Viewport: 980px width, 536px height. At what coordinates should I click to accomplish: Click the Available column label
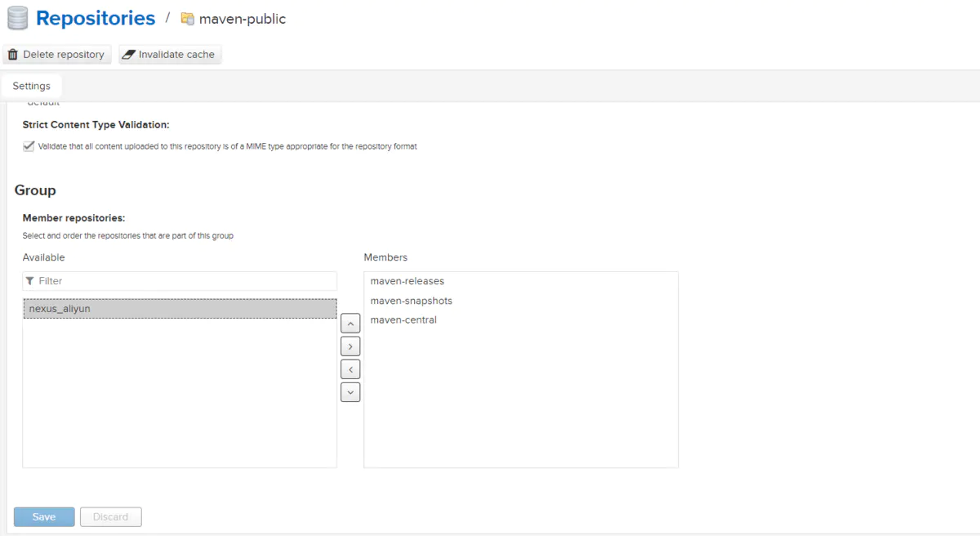43,257
